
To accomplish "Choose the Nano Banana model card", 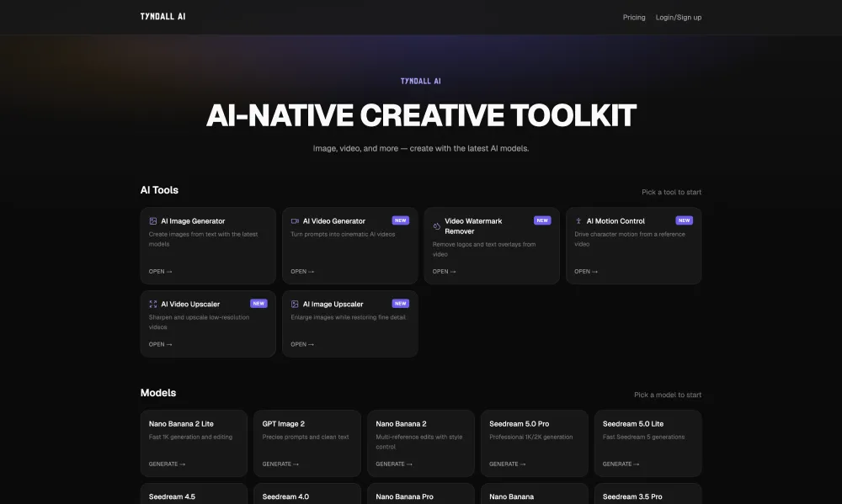I will 535,494.
